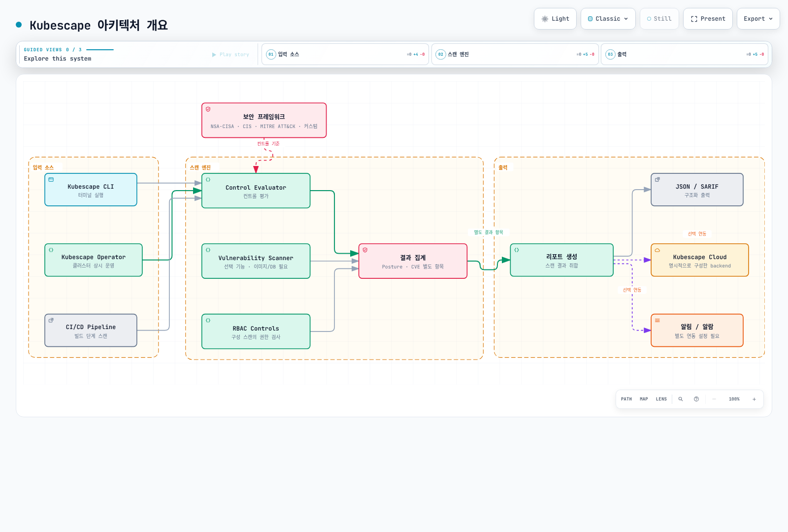
Task: Open the help question mark icon
Action: point(696,399)
